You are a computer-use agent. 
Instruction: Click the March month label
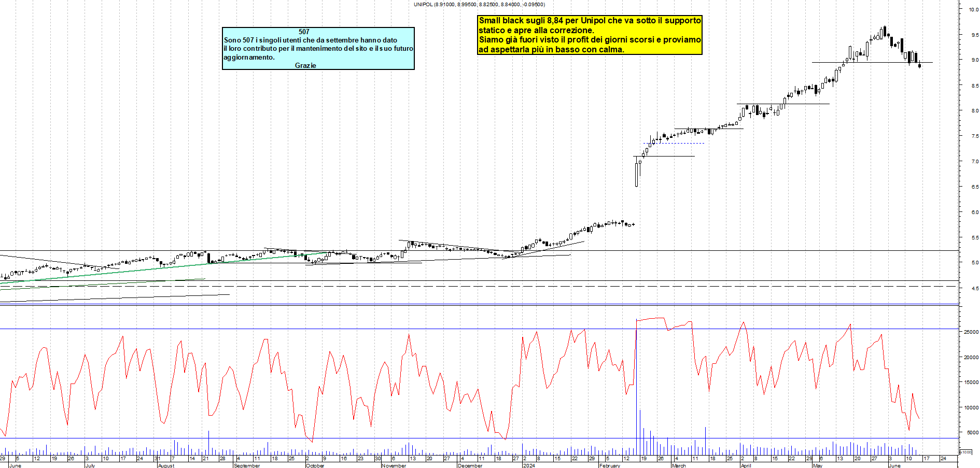[679, 465]
